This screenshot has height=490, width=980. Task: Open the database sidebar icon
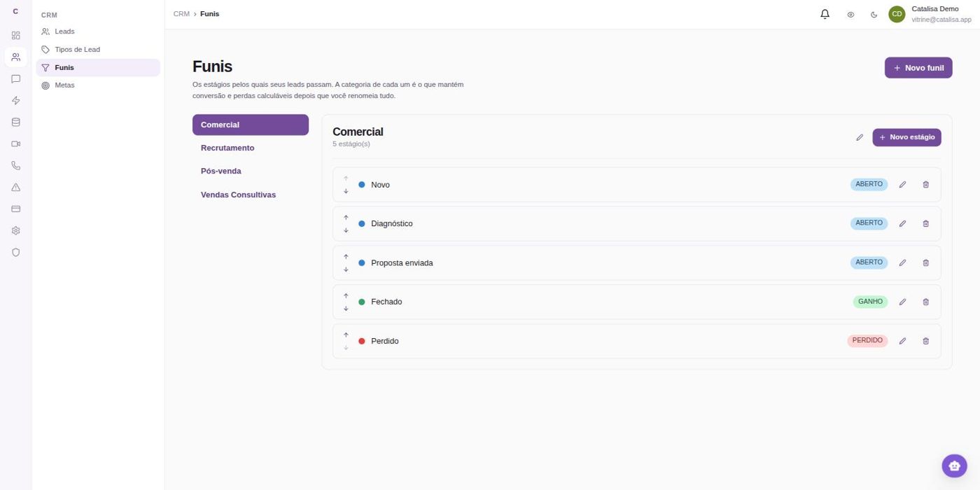click(15, 122)
